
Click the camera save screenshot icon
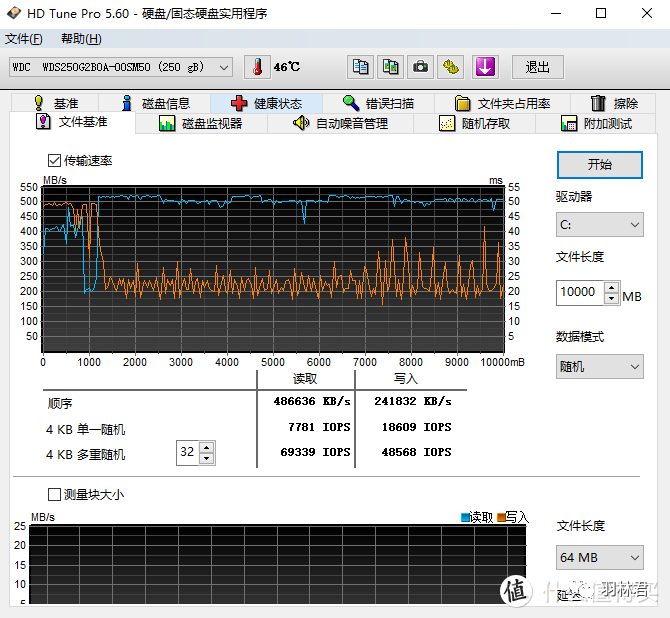(420, 67)
